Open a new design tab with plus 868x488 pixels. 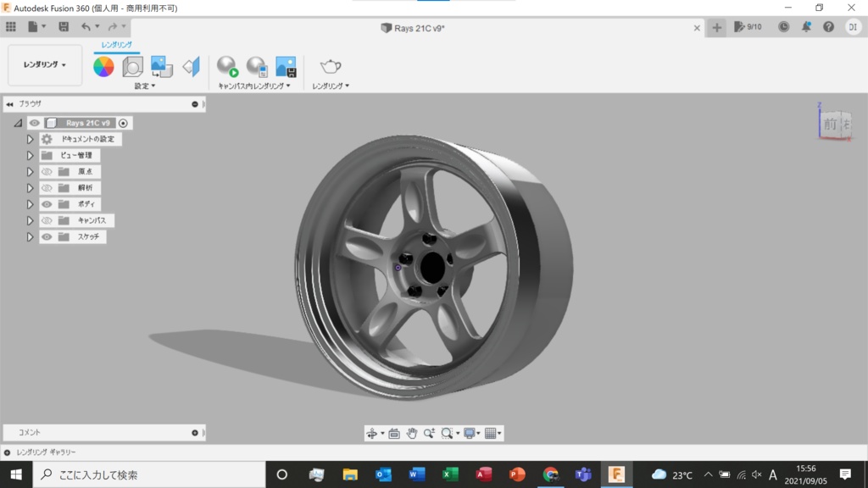tap(716, 28)
